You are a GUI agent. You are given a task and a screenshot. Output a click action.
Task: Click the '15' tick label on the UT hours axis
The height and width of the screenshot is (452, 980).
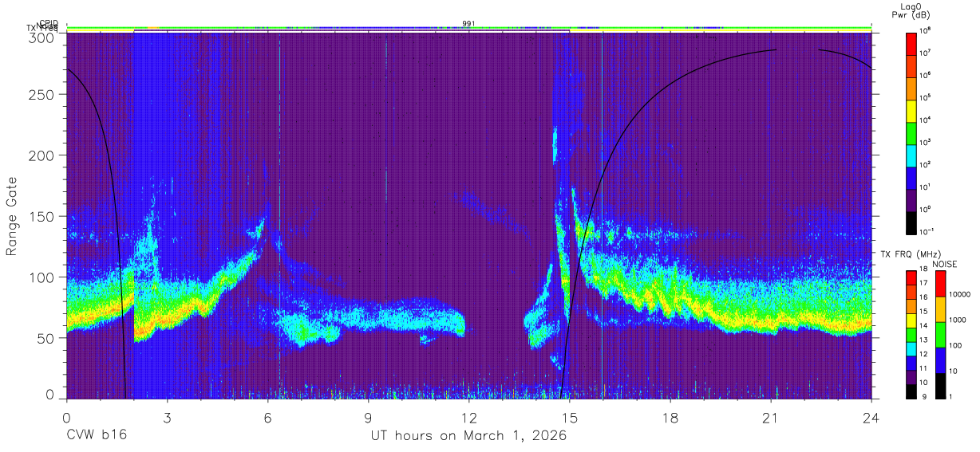[570, 417]
